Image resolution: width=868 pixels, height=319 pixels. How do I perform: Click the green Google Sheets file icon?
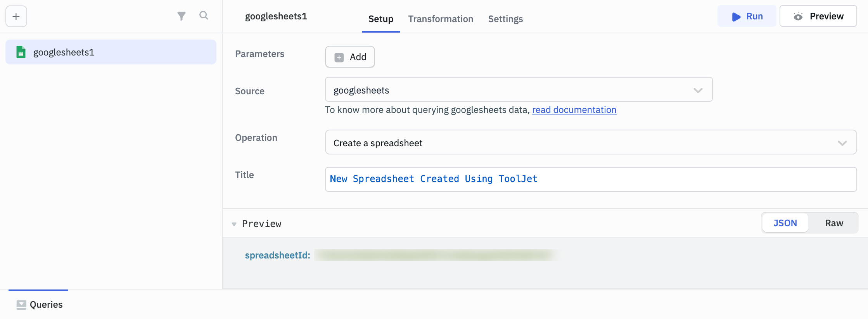(x=21, y=52)
